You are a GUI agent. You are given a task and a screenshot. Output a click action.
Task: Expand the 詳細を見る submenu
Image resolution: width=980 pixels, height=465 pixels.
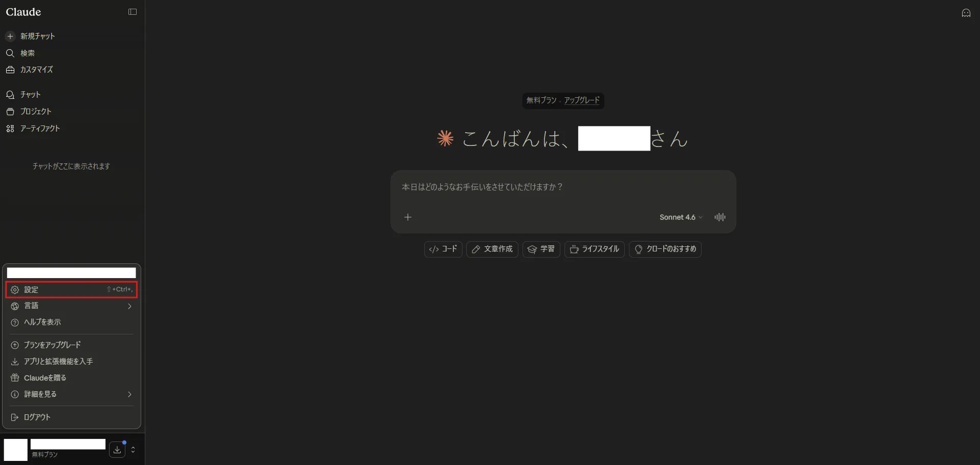[x=72, y=394]
